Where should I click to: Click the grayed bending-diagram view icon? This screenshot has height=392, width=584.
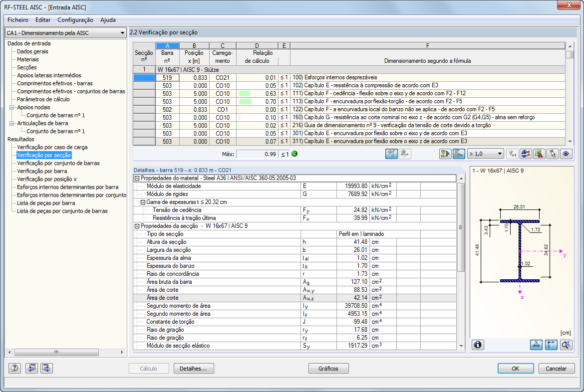point(405,154)
